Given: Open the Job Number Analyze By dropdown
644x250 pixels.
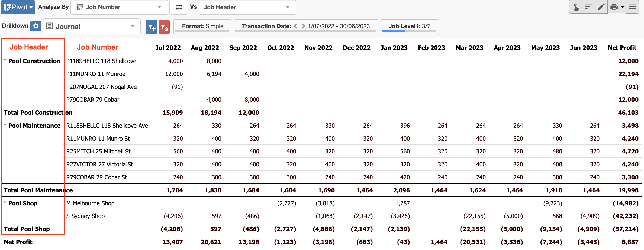Looking at the screenshot, I should click(119, 7).
